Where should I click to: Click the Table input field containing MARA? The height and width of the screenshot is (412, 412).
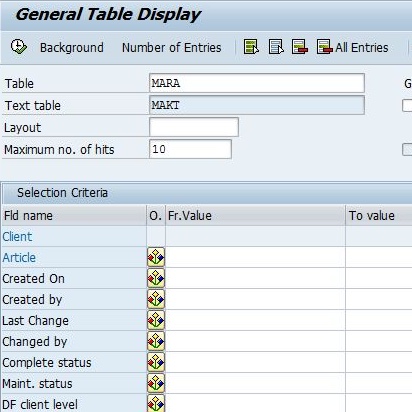(x=257, y=83)
